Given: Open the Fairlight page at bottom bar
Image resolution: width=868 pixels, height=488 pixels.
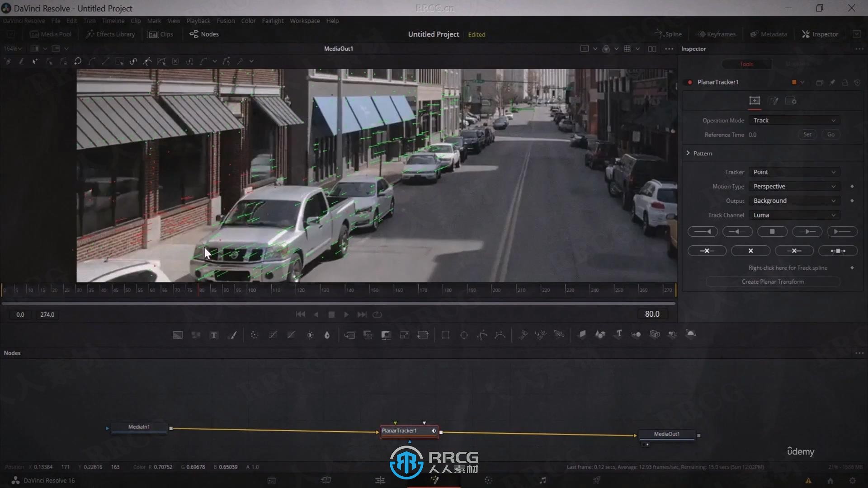Looking at the screenshot, I should [542, 480].
